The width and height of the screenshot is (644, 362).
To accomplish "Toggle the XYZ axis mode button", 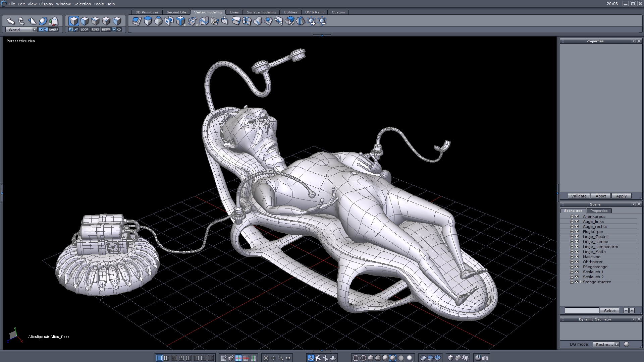I will [43, 29].
